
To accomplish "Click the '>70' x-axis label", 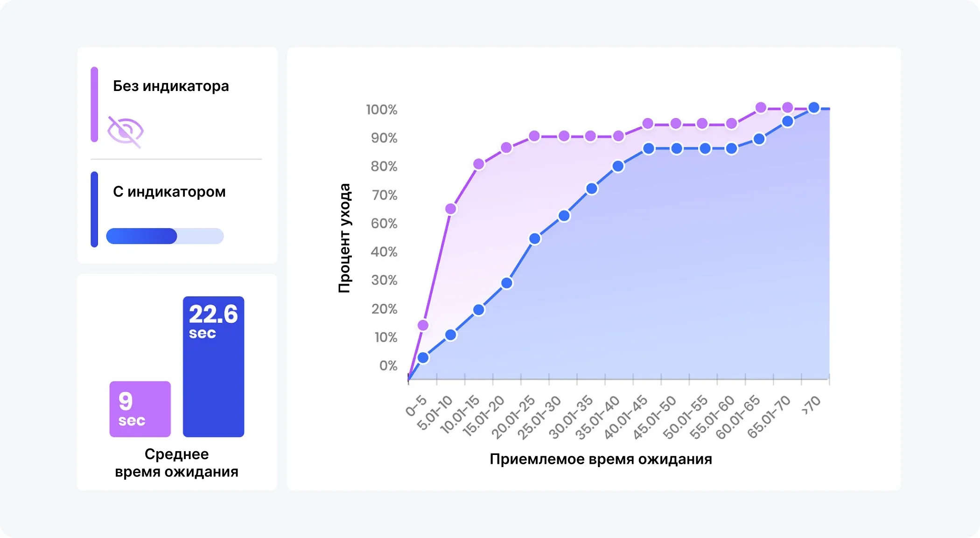I will coord(811,405).
